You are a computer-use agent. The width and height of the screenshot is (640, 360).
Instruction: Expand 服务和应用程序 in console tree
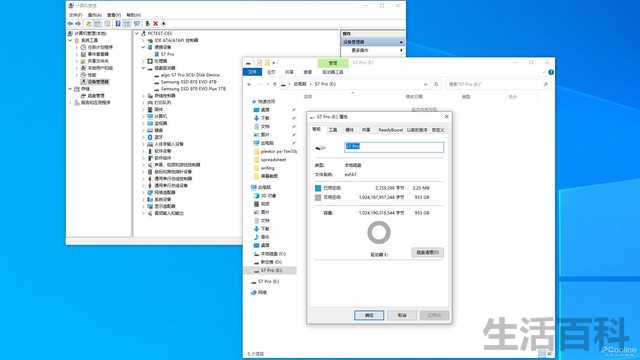click(x=70, y=103)
